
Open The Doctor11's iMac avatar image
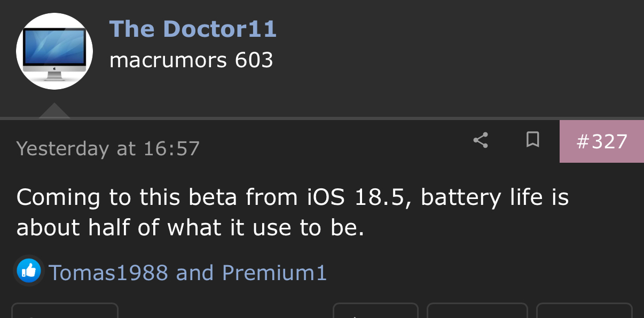pos(54,51)
